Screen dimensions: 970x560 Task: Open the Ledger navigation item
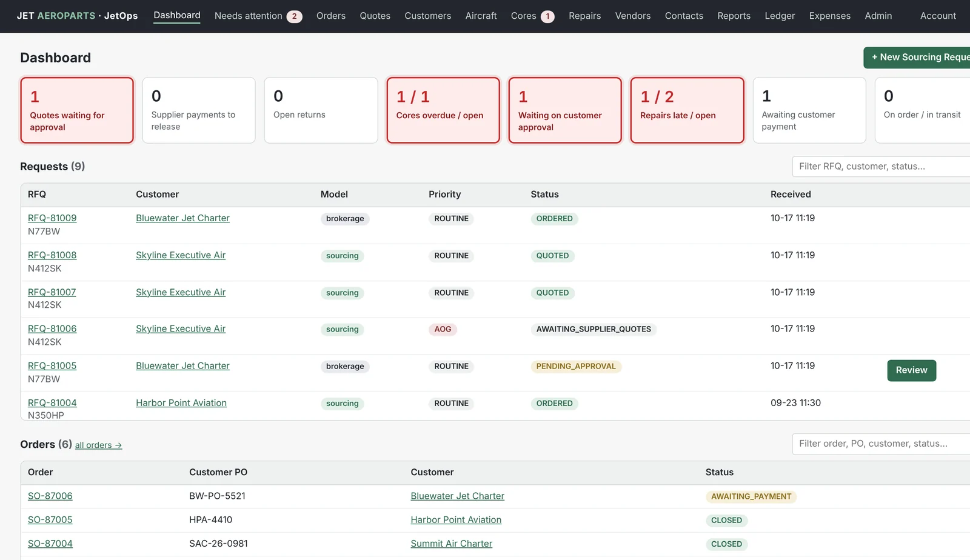780,16
